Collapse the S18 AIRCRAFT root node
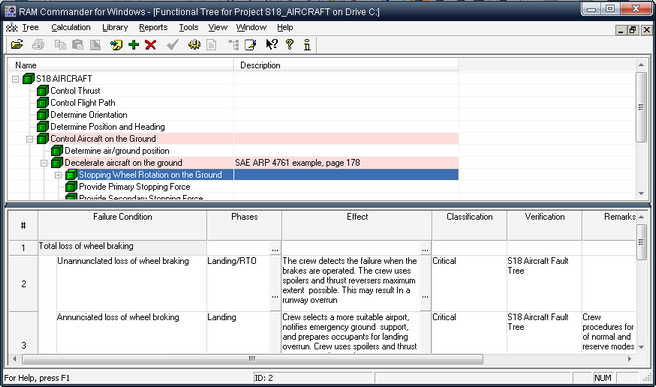This screenshot has width=656, height=387. (x=15, y=79)
